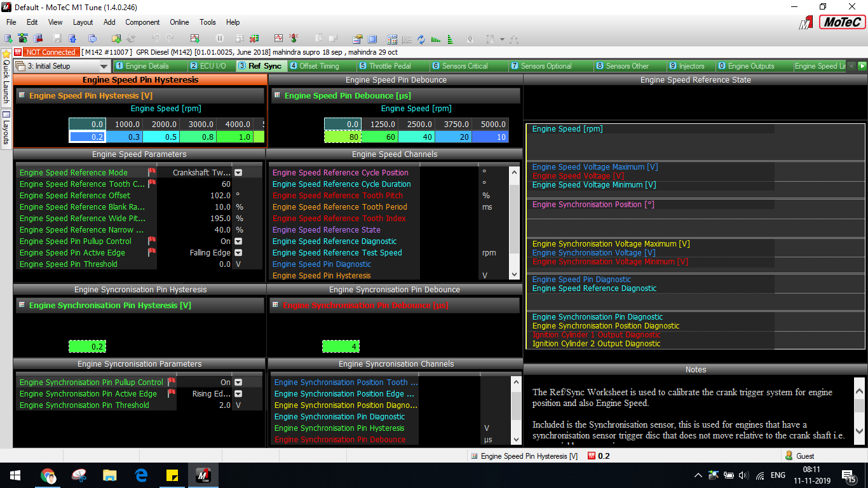This screenshot has width=868, height=488.
Task: Open the Component menu
Action: point(142,22)
